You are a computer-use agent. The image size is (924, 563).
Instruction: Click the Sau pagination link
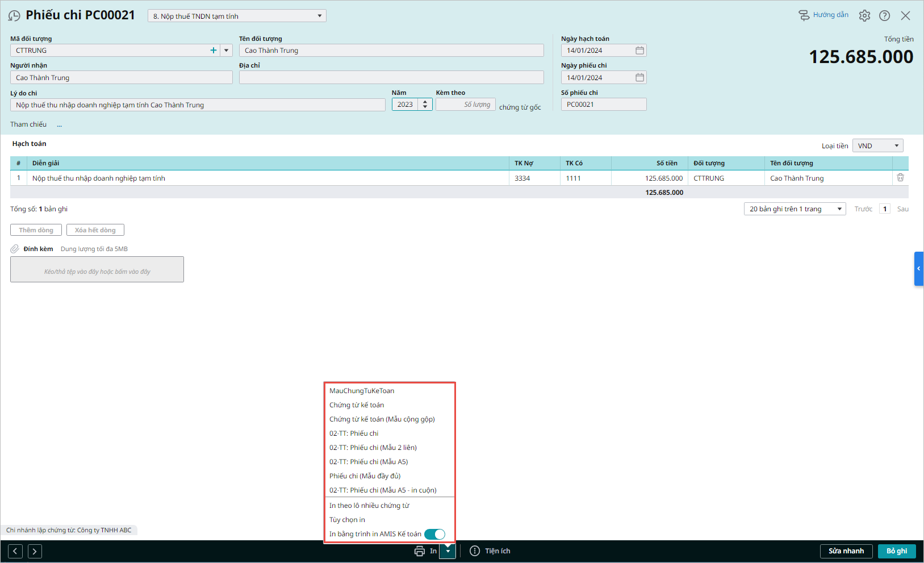coord(902,209)
